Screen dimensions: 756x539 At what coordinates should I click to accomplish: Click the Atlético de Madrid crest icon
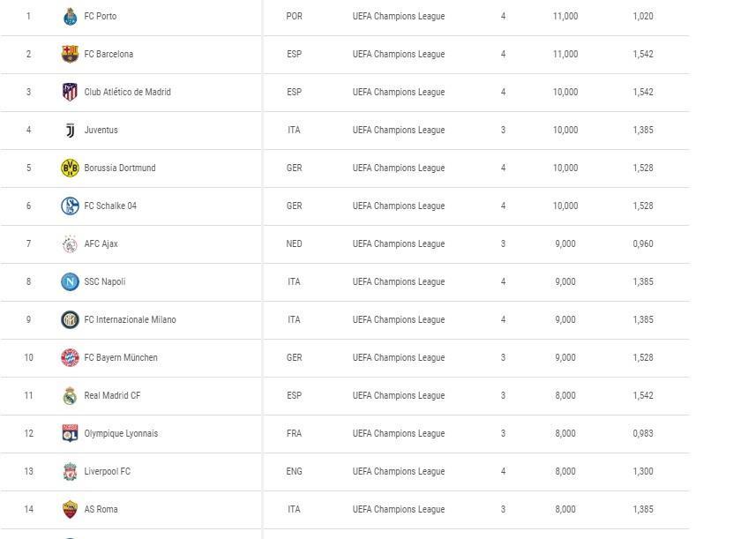tap(70, 92)
